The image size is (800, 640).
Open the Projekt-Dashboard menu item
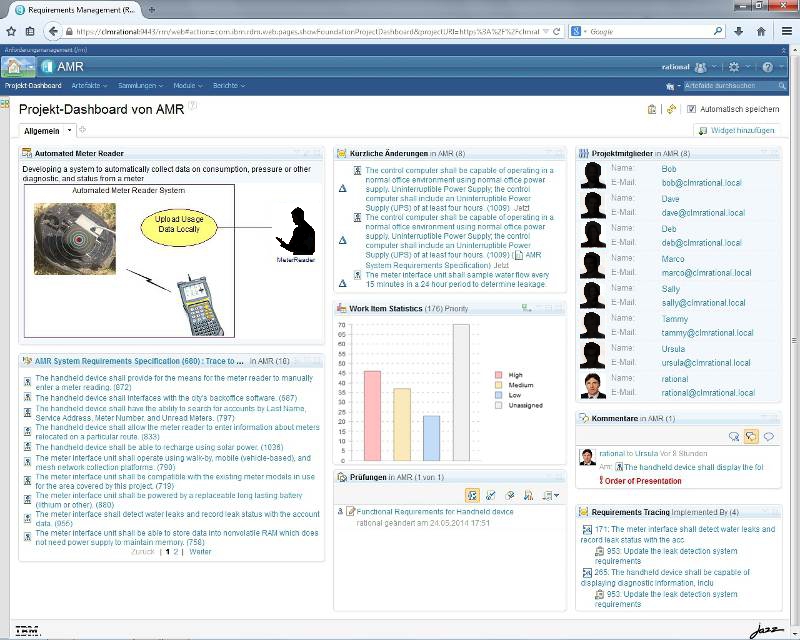33,86
